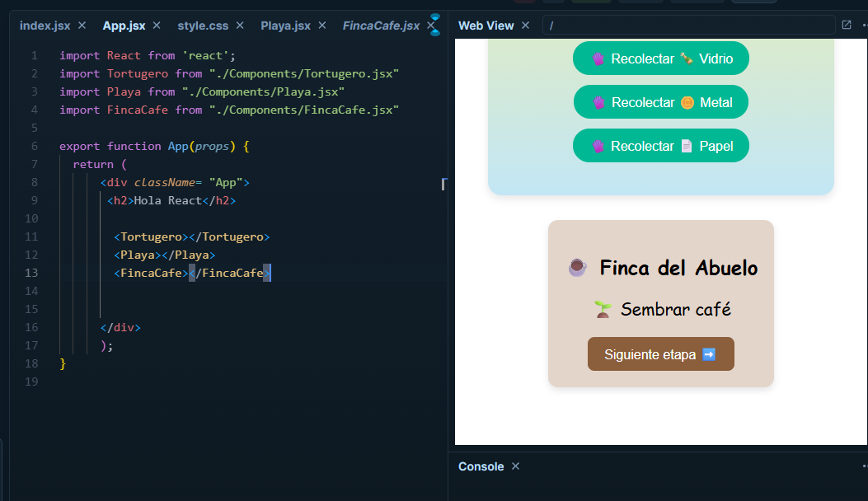This screenshot has width=868, height=501.
Task: Close the style.css tab
Action: point(240,26)
